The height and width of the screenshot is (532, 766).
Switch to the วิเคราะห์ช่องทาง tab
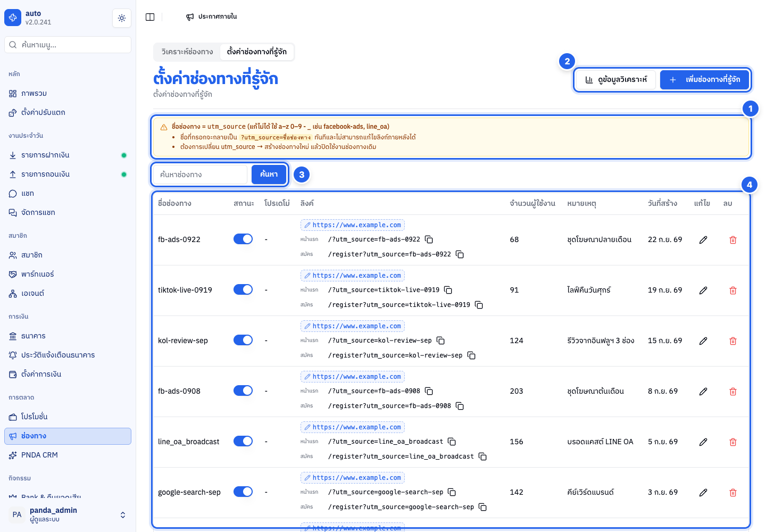click(x=187, y=52)
